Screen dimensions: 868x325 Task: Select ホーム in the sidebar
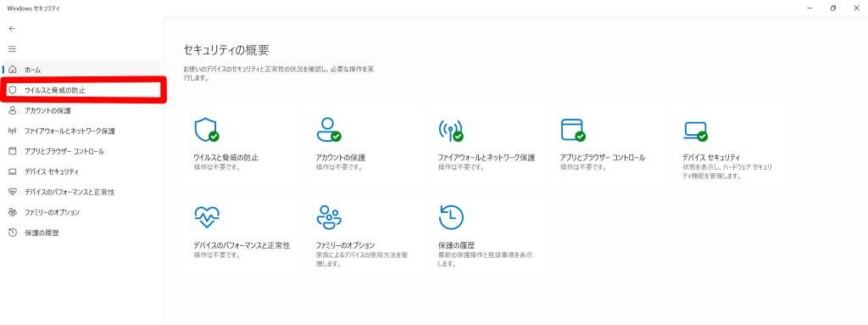point(82,70)
